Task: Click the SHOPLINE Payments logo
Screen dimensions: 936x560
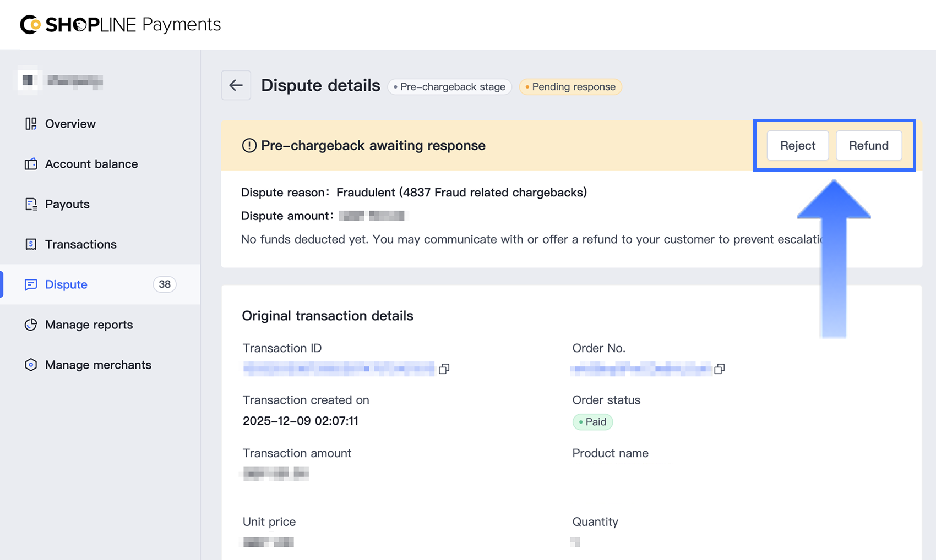Action: tap(120, 25)
